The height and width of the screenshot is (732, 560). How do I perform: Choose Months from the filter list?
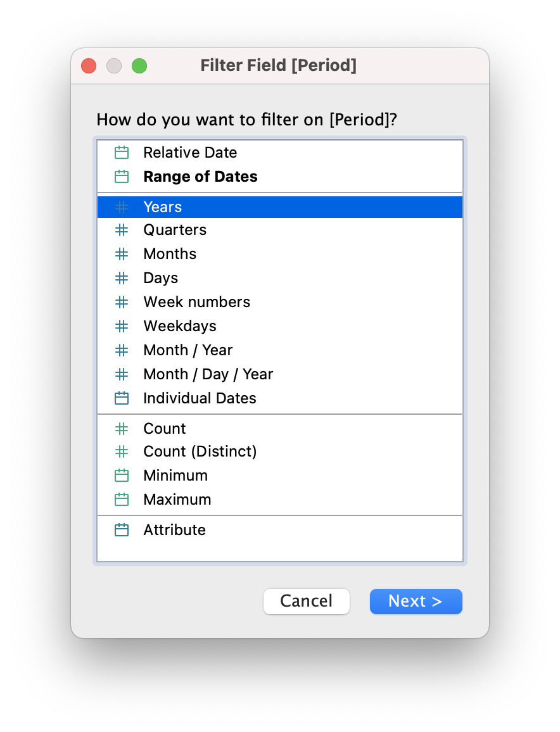click(170, 254)
